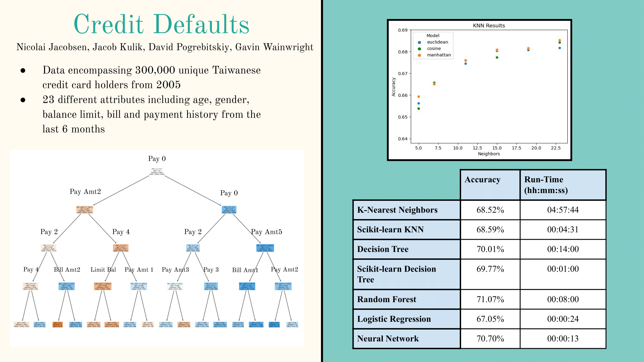Click the 70.70% accuracy cell
The height and width of the screenshot is (362, 644).
pos(490,339)
